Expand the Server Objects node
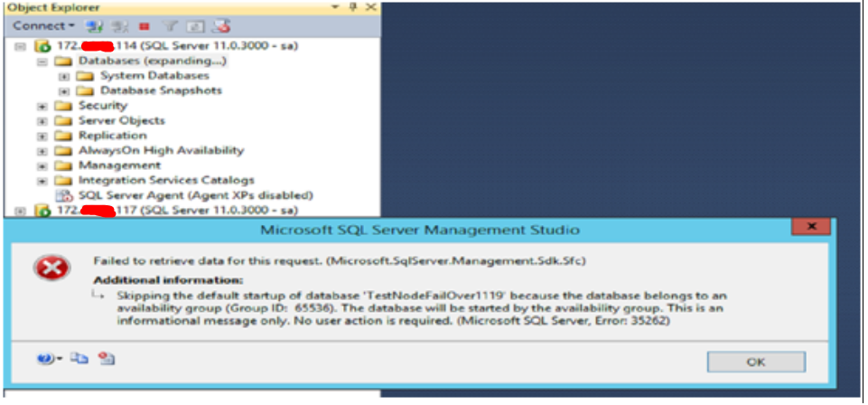Viewport: 868px width, 405px height. point(42,121)
